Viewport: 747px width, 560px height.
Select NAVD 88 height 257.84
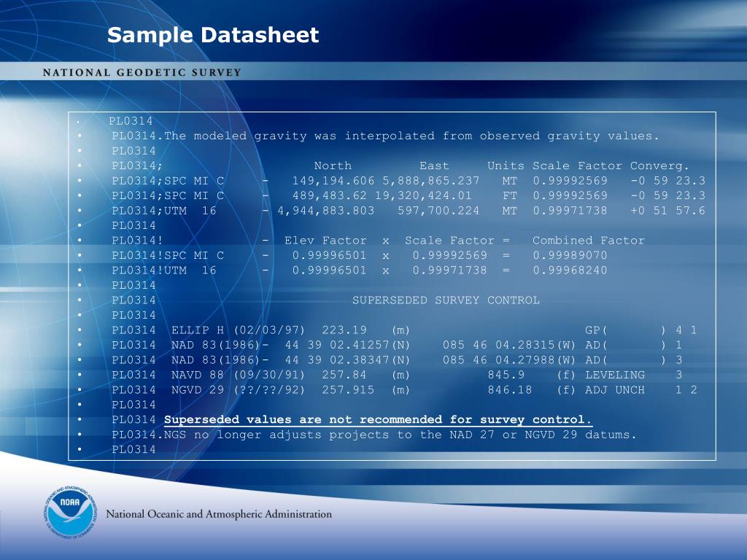tap(344, 376)
